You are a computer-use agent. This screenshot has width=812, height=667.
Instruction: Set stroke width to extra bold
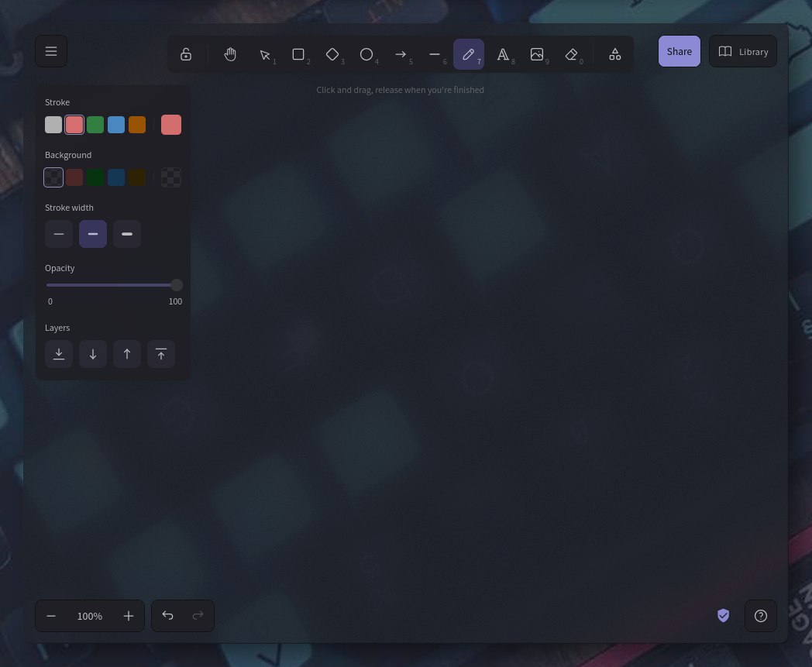pyautogui.click(x=127, y=234)
